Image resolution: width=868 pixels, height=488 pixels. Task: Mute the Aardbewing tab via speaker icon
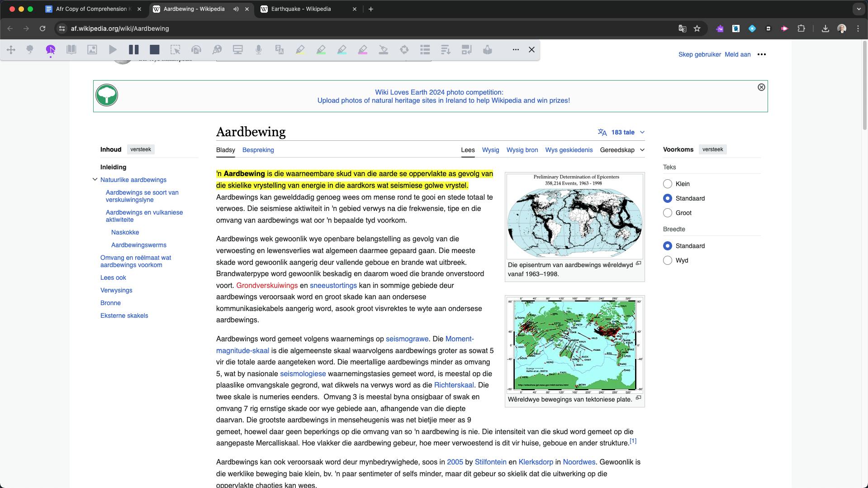(x=236, y=9)
